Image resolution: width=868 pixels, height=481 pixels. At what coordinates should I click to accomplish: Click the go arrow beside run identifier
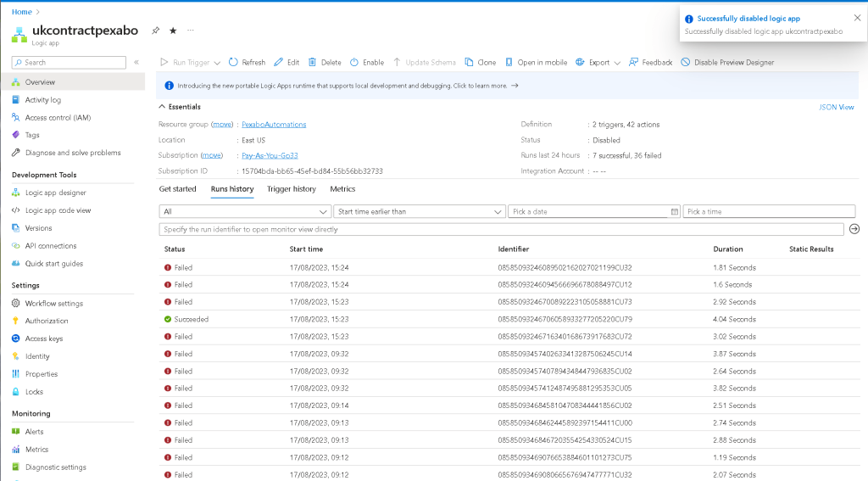coord(854,229)
